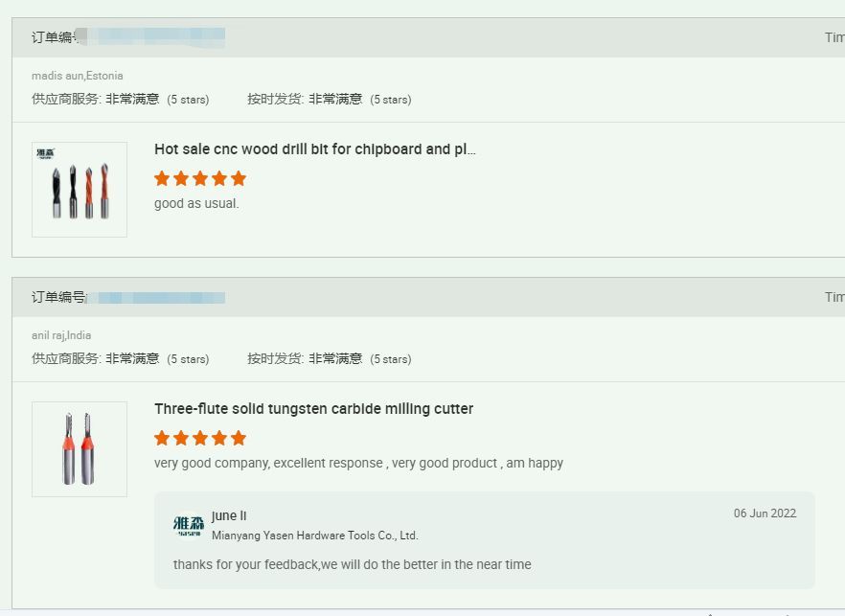Click the fifth star of the drill bit review
845x616 pixels.
click(x=239, y=178)
